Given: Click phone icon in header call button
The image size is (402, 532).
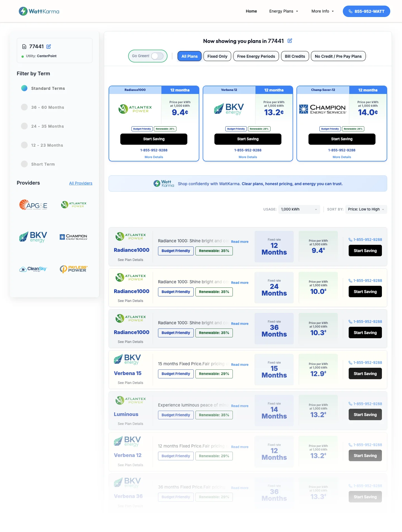Looking at the screenshot, I should point(350,11).
